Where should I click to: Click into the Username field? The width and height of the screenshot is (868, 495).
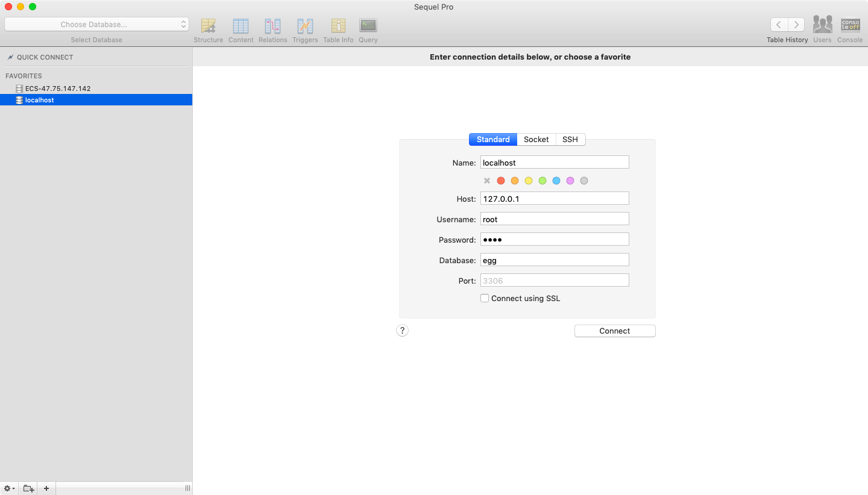tap(555, 219)
